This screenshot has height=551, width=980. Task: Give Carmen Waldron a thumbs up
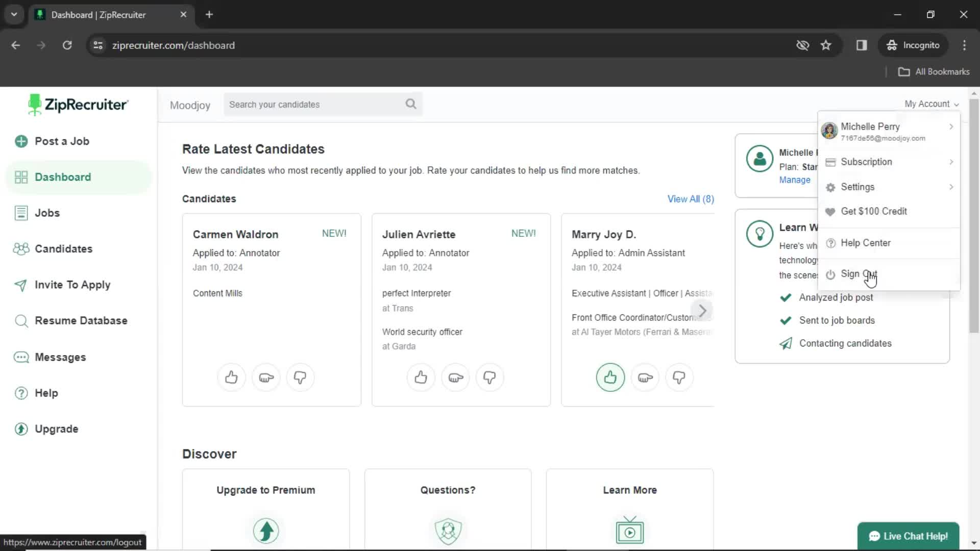click(x=231, y=378)
